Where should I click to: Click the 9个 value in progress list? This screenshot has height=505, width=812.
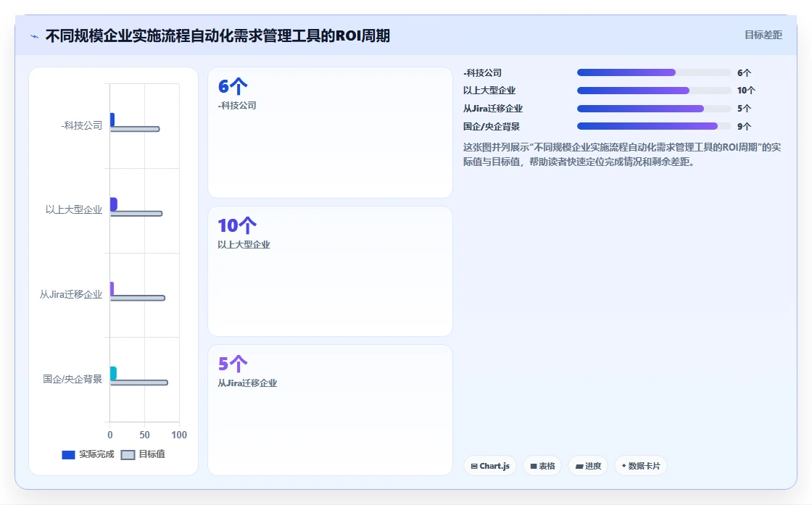pos(744,126)
